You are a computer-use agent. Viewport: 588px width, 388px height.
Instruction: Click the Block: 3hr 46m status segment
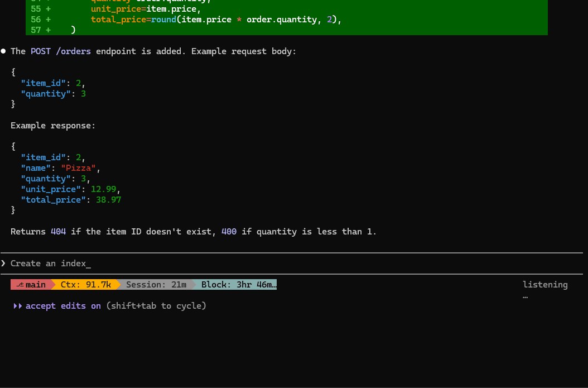tap(237, 285)
